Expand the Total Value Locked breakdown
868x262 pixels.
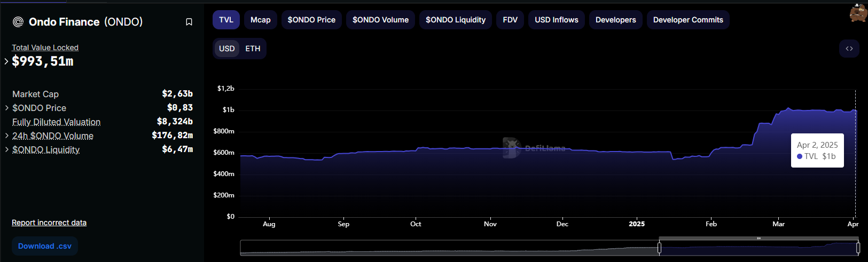[x=6, y=61]
